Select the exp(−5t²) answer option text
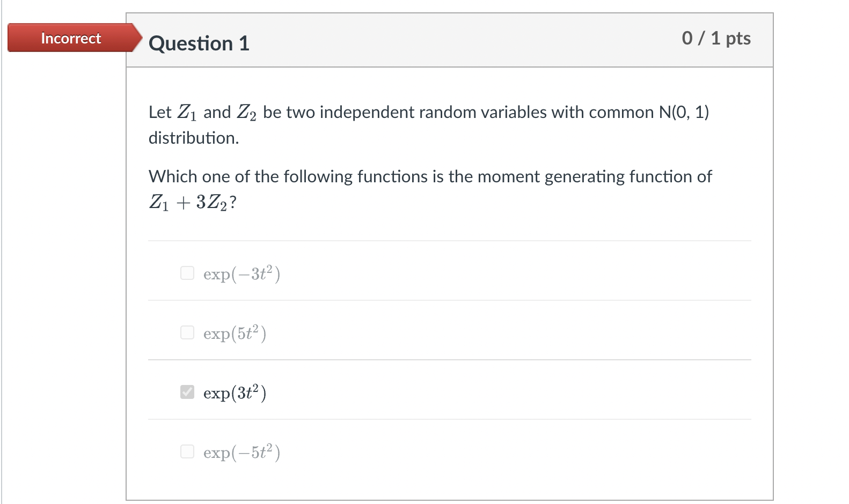 tap(240, 452)
